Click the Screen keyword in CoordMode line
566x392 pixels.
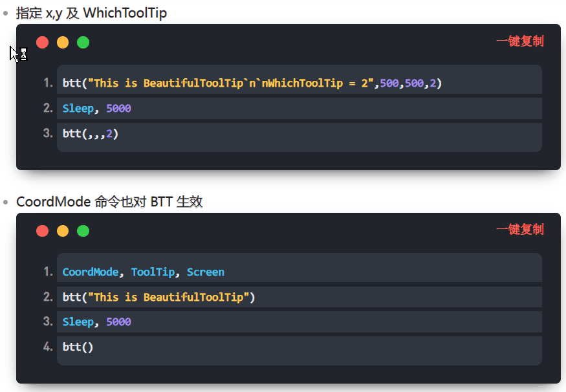click(206, 272)
